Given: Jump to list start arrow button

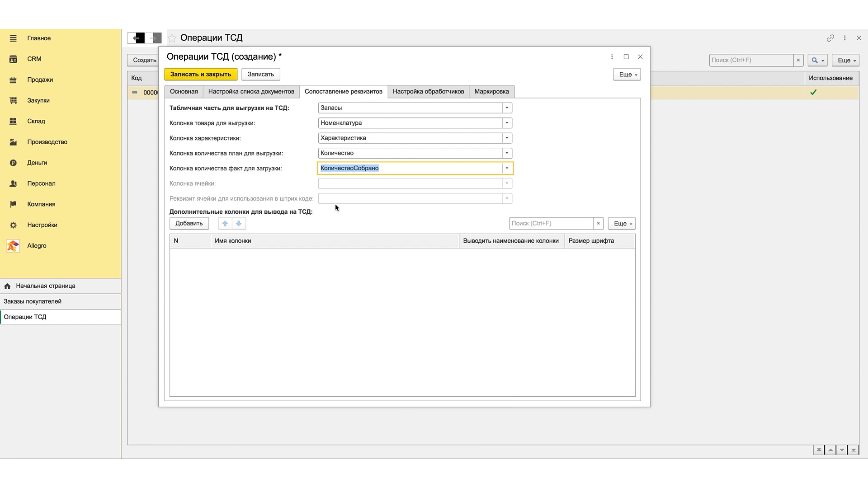Looking at the screenshot, I should [x=819, y=450].
